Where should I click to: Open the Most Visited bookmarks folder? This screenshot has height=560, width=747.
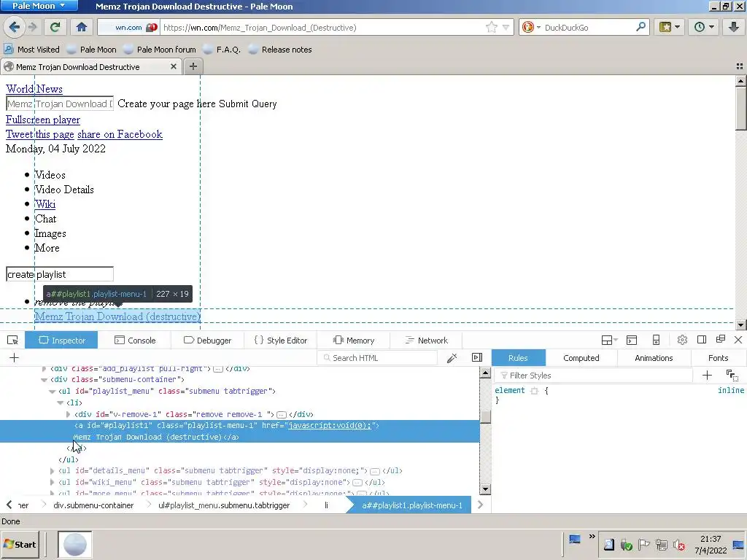click(x=32, y=49)
